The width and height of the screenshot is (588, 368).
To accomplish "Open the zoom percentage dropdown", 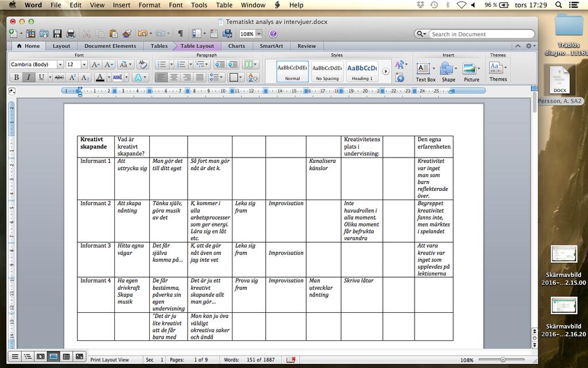I will (x=259, y=34).
